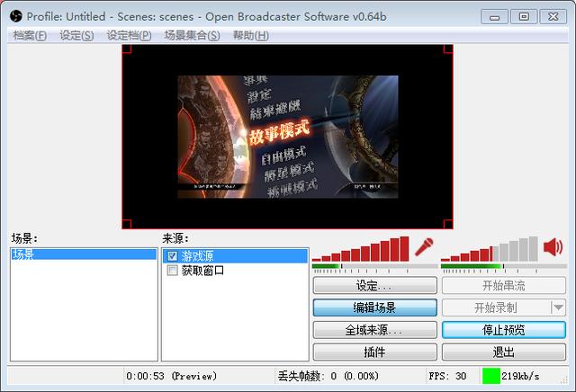The height and width of the screenshot is (392, 576).
Task: Open the 档案(F) menu
Action: click(x=30, y=35)
